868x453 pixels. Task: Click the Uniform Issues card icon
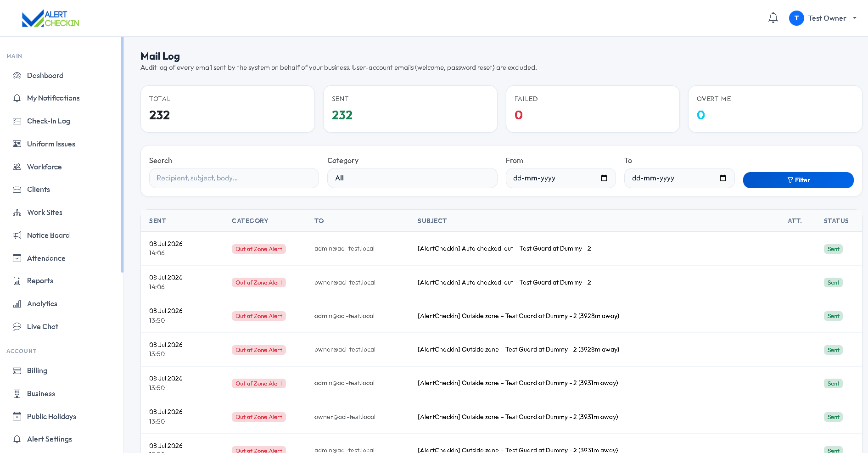click(17, 144)
